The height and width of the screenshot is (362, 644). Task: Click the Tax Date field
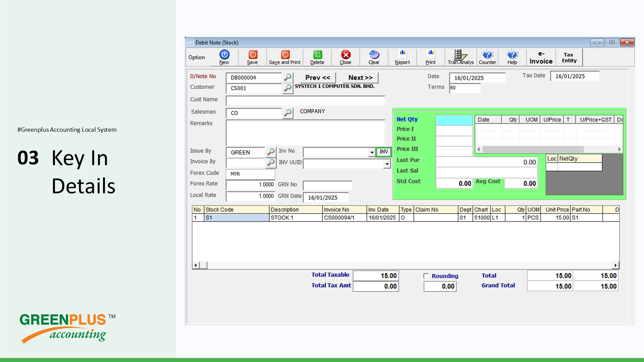[x=575, y=76]
